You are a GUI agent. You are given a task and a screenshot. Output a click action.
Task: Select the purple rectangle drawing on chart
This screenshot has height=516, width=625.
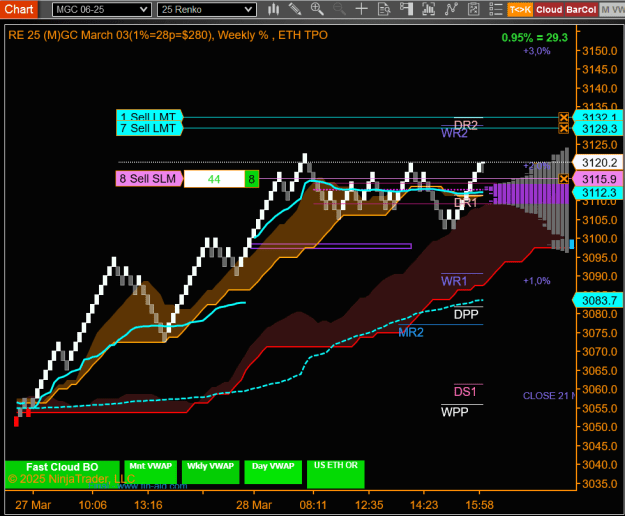331,246
